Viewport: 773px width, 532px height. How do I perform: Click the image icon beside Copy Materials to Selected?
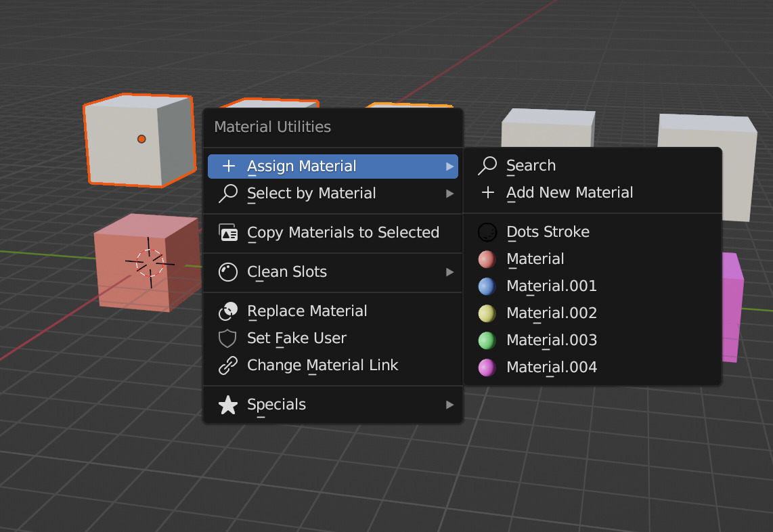(227, 232)
